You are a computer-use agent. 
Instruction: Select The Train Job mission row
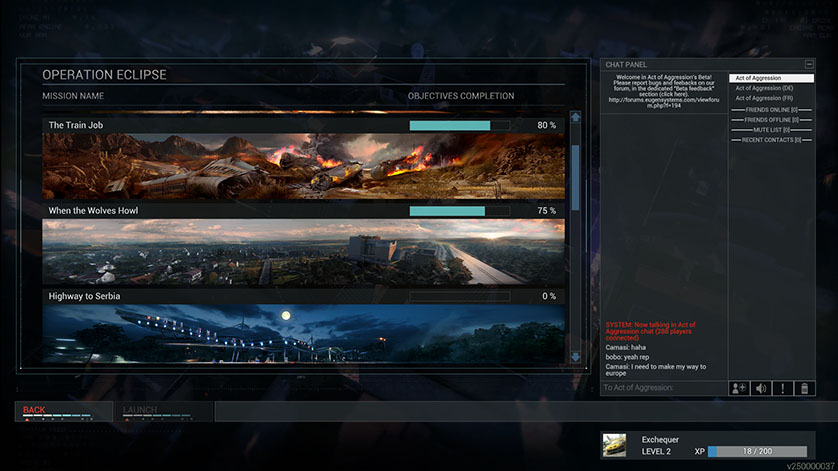[303, 125]
